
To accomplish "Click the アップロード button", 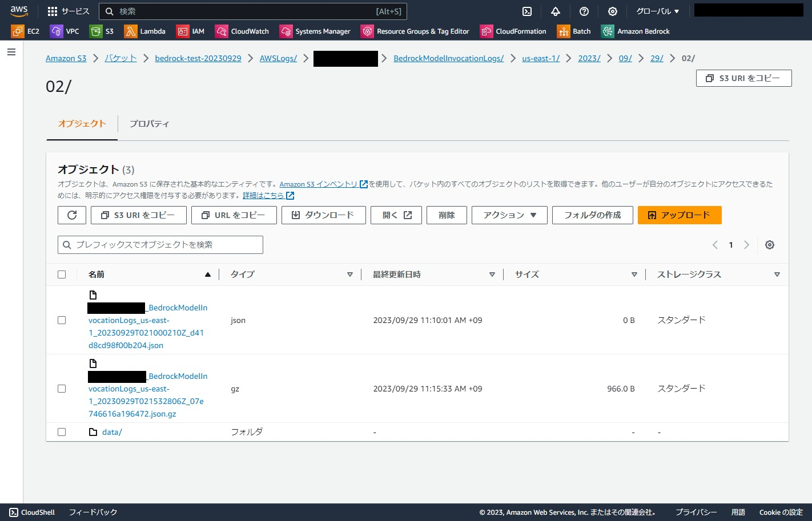I will point(680,215).
